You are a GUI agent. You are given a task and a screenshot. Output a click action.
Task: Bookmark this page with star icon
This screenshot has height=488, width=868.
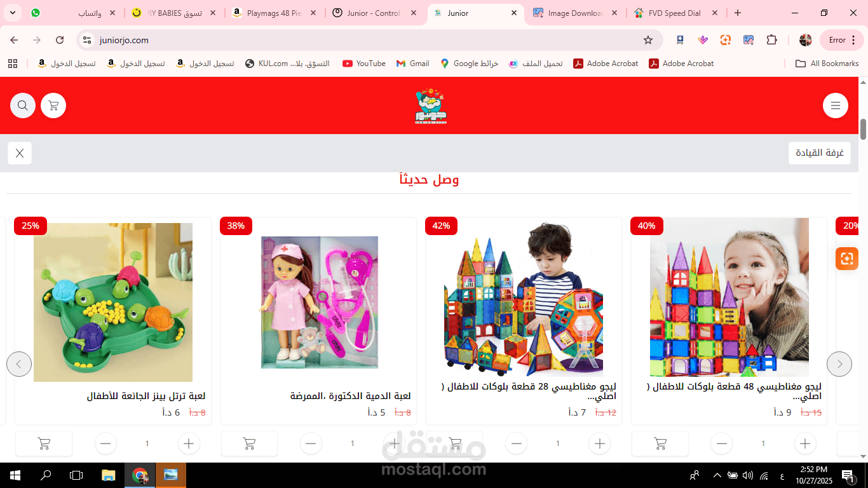648,40
